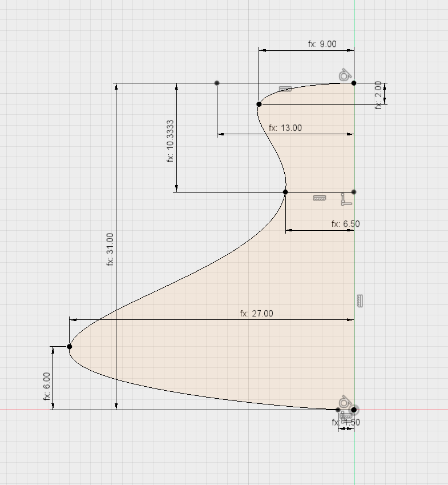This screenshot has height=485, width=448.
Task: Pick the fx: 6.00 dimension label
Action: 47,386
